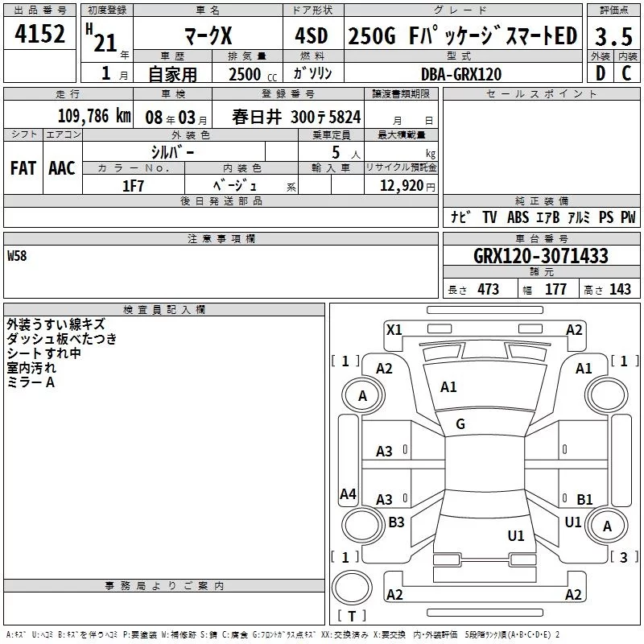Select inspector note シートすれ中
The image size is (644, 644).
tap(43, 353)
